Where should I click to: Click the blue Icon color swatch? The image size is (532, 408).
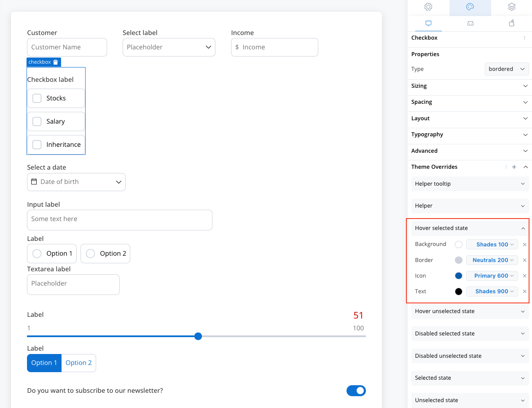pos(459,276)
